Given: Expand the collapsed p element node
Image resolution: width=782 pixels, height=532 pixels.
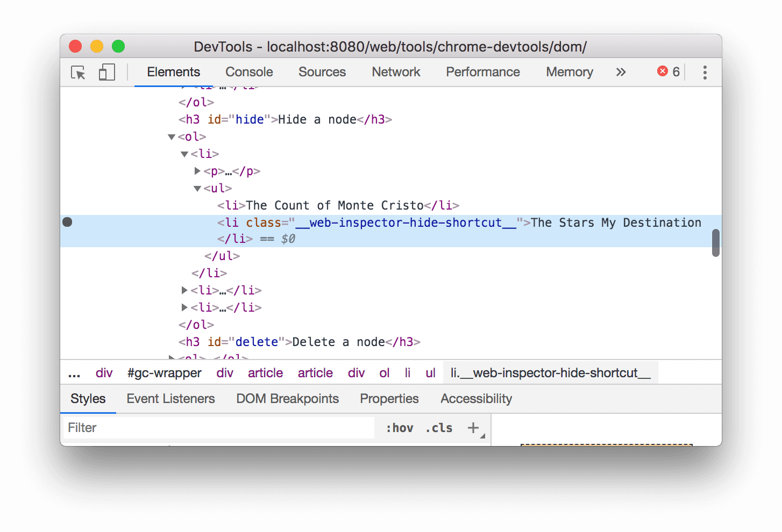Looking at the screenshot, I should (197, 171).
